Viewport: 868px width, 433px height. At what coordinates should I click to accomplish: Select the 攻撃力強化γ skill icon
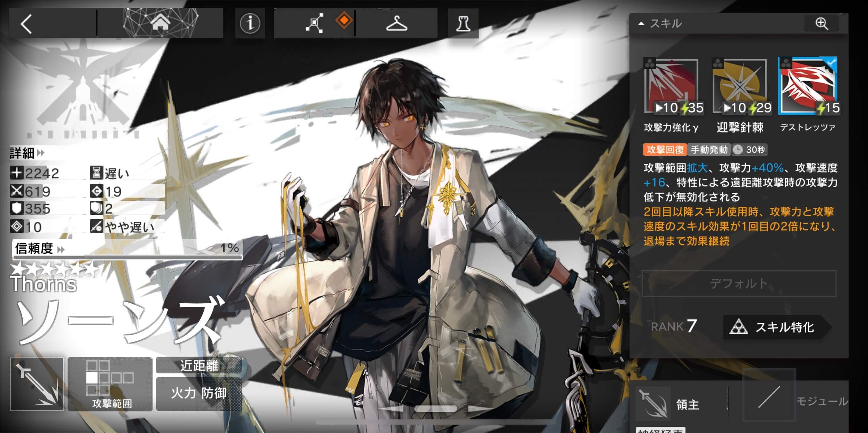(672, 86)
